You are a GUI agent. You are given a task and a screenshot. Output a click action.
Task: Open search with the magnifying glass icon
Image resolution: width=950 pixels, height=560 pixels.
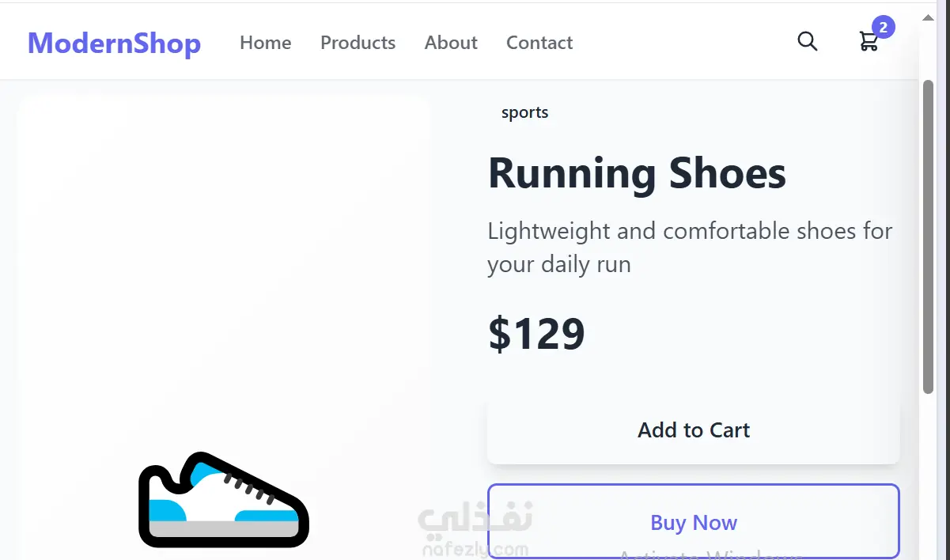click(x=807, y=41)
